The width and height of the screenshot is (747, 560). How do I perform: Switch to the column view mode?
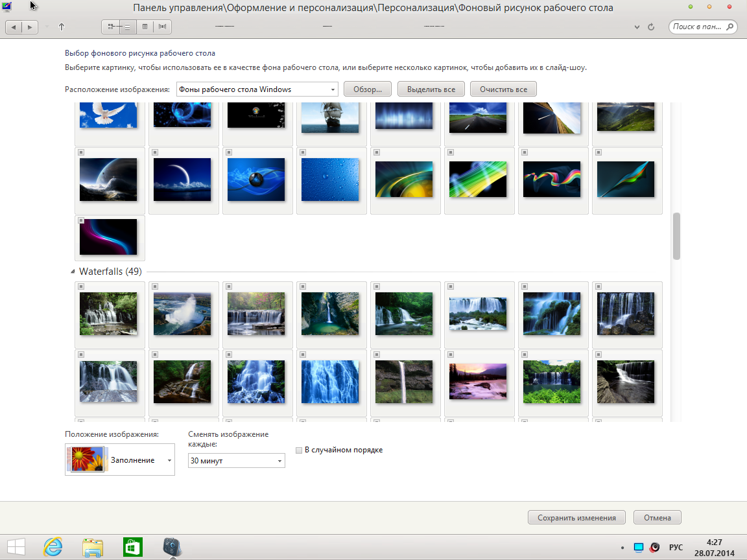coord(145,27)
